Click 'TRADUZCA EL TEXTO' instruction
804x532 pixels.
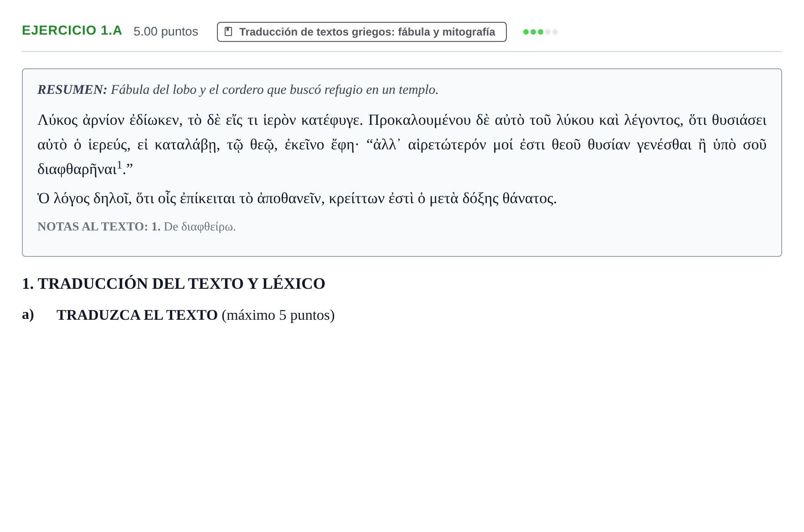click(137, 315)
